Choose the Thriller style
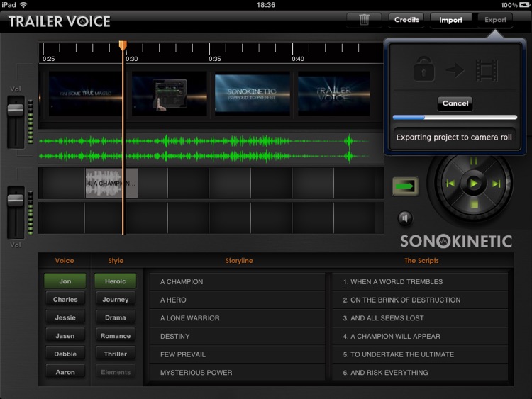Image resolution: width=532 pixels, height=399 pixels. pos(115,354)
